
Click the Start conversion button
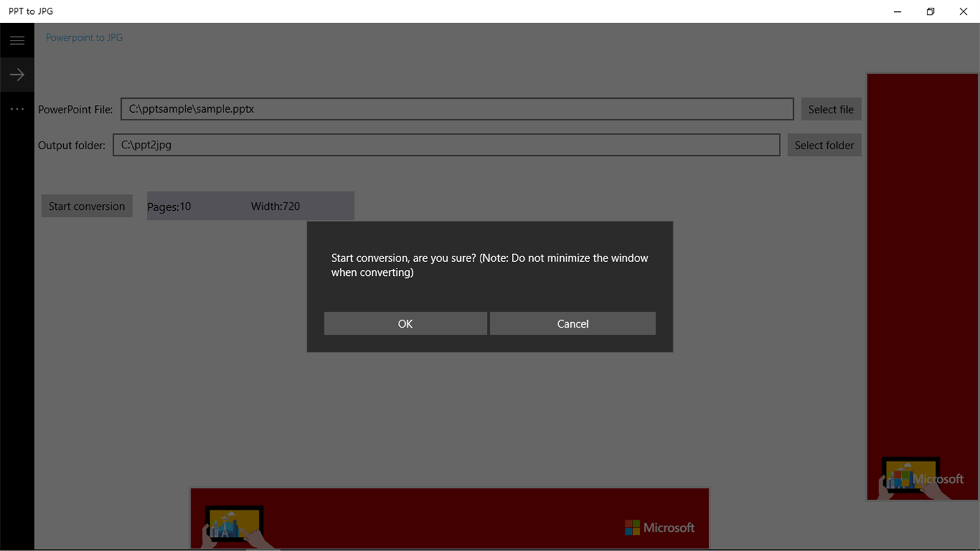[87, 206]
